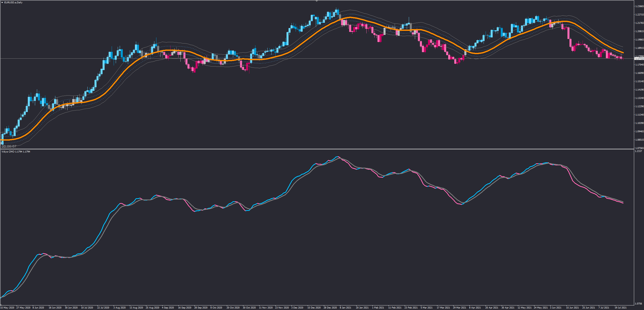Click the 8 Jan 2021 date label
The height and width of the screenshot is (310, 644).
point(345,308)
